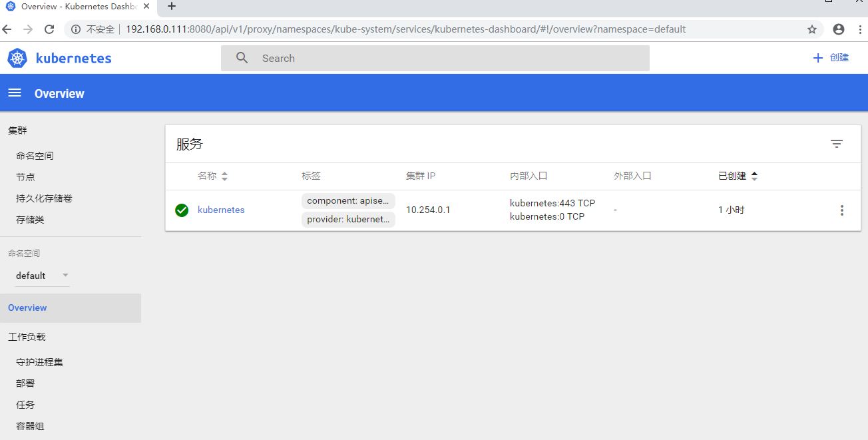
Task: Click the search magnifier icon
Action: pyautogui.click(x=242, y=58)
